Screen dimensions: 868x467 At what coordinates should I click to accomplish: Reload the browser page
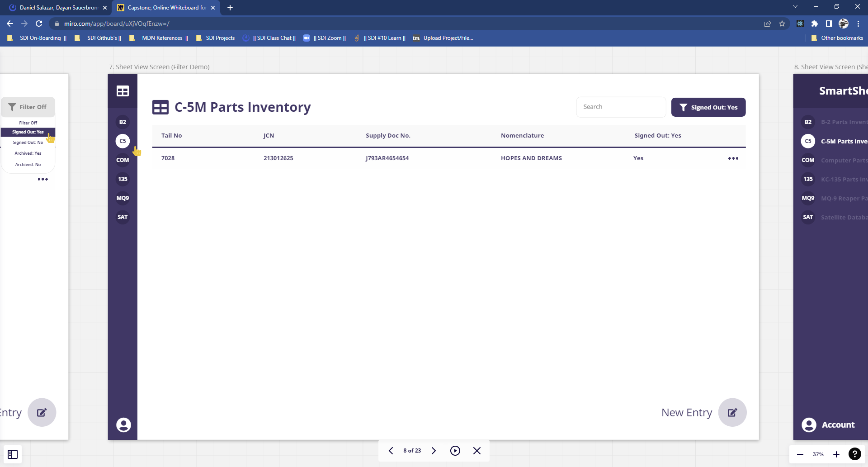tap(39, 24)
